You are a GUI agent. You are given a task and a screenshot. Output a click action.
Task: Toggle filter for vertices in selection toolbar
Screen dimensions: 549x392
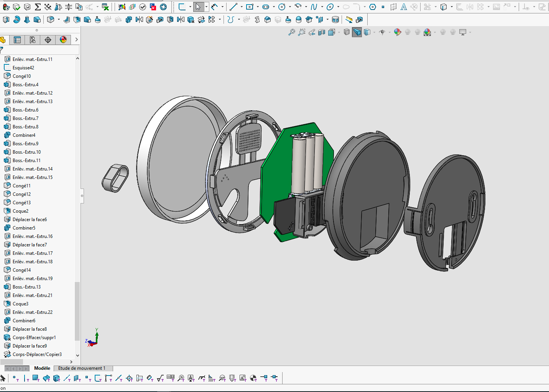[15, 378]
